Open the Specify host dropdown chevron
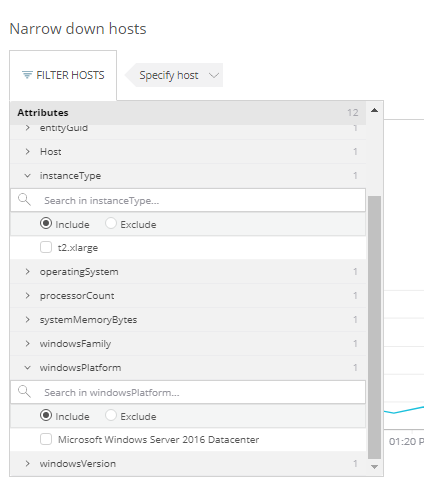 (x=214, y=75)
